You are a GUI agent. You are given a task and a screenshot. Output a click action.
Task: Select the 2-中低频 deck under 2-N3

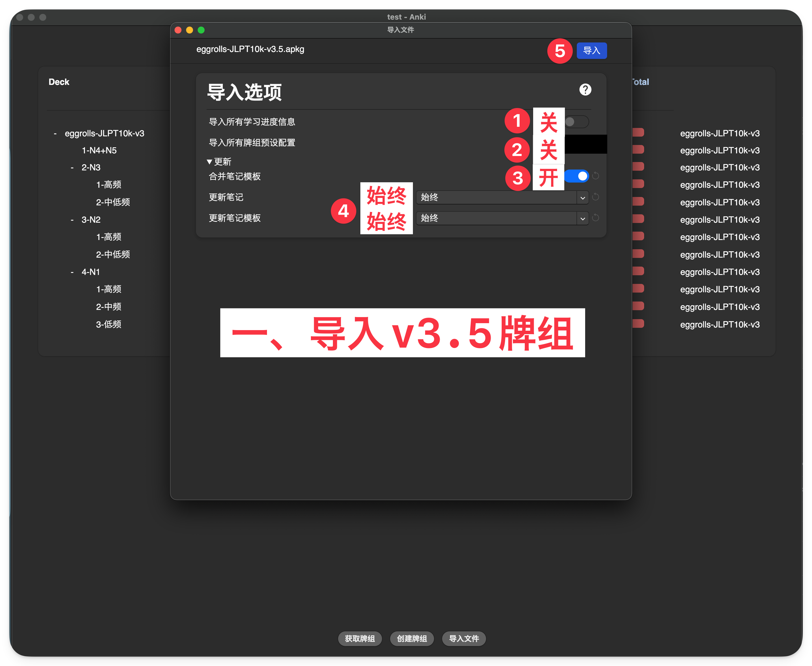113,202
